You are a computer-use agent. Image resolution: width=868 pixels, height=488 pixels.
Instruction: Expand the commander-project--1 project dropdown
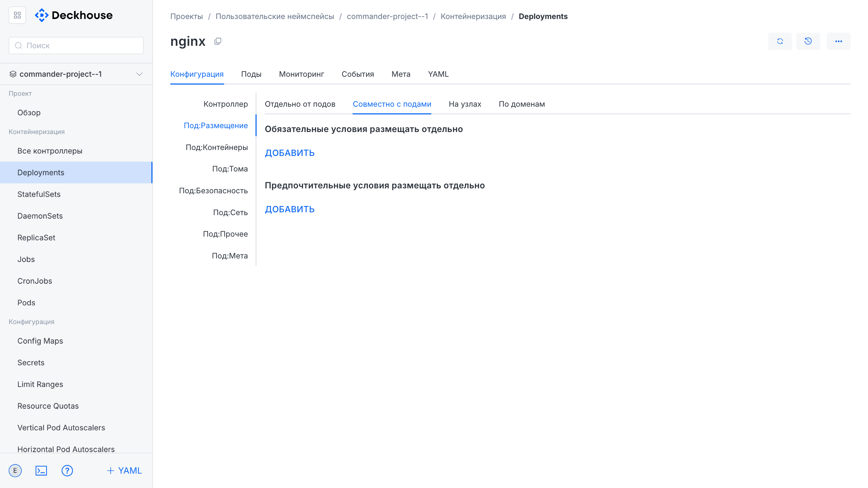coord(139,74)
